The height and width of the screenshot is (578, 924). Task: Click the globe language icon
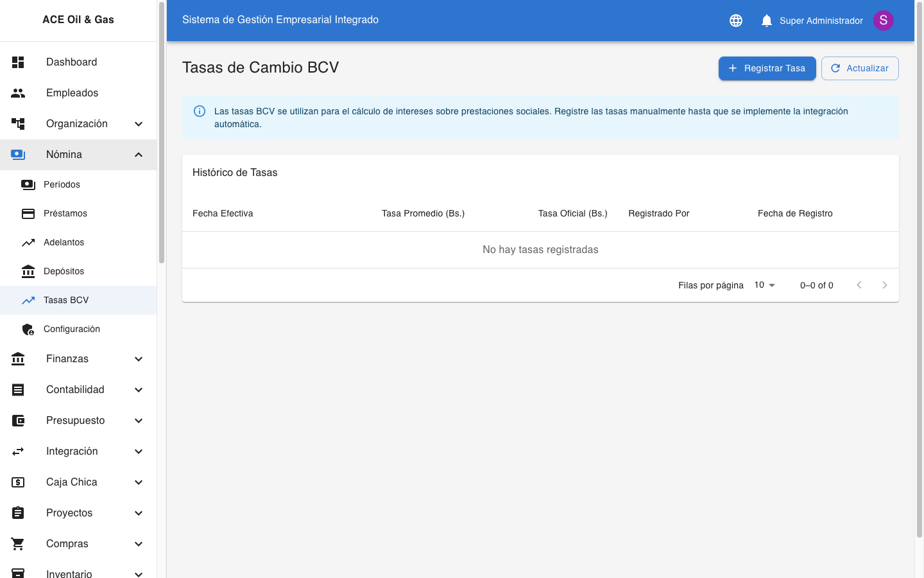click(x=736, y=21)
